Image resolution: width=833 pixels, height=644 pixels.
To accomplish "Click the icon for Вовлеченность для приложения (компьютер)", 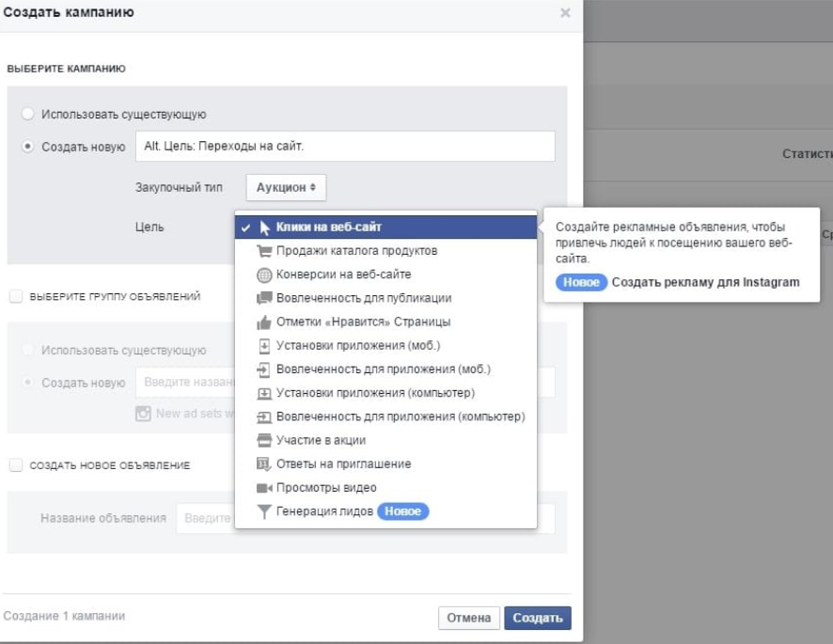I will tap(264, 417).
